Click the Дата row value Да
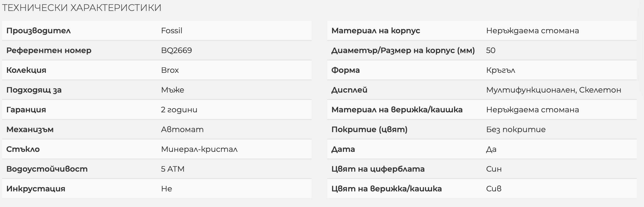 tap(491, 149)
